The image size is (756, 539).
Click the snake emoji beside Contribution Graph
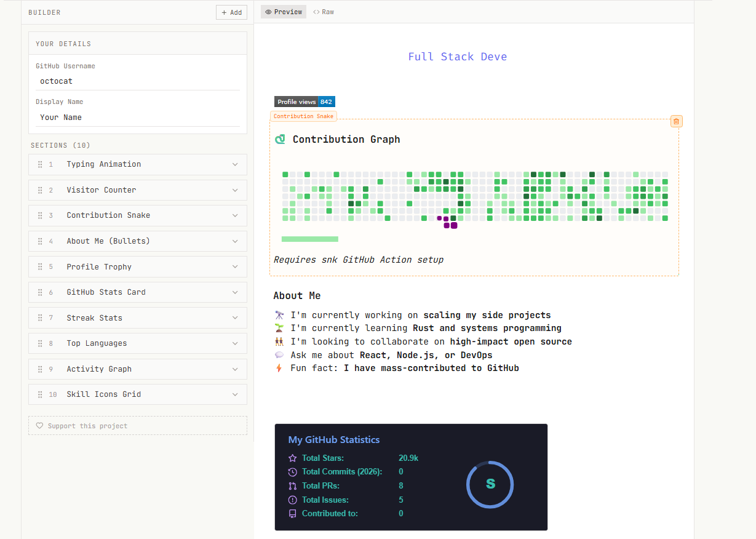point(280,140)
